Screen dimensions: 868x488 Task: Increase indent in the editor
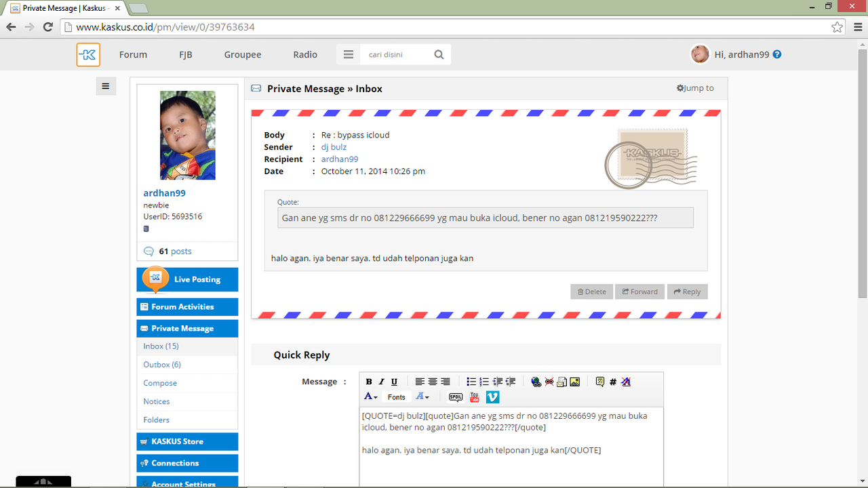coord(497,382)
